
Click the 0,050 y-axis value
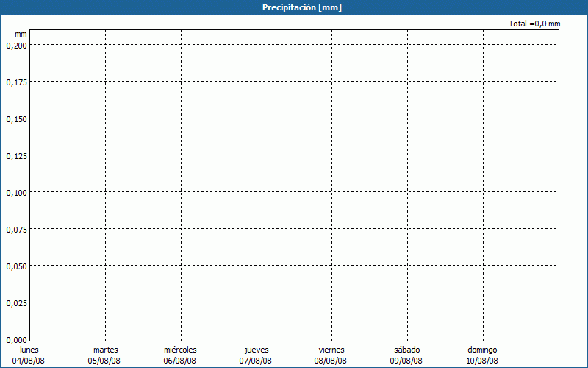click(16, 266)
